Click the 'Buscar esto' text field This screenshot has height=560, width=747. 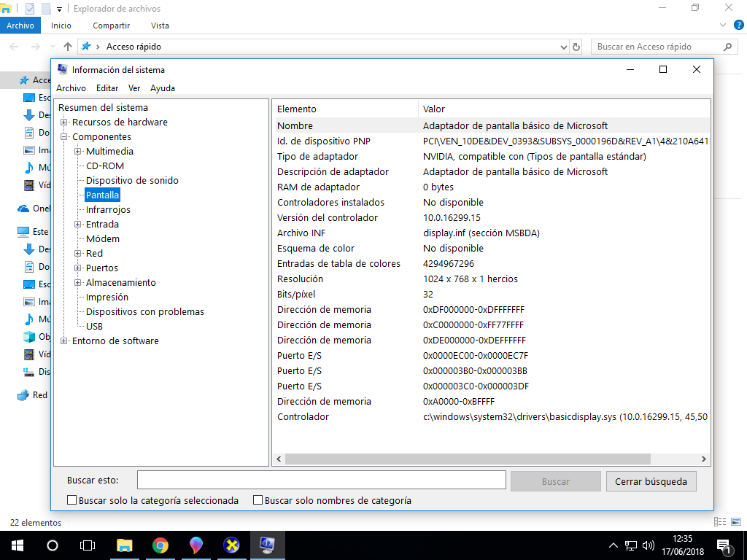[x=321, y=480]
